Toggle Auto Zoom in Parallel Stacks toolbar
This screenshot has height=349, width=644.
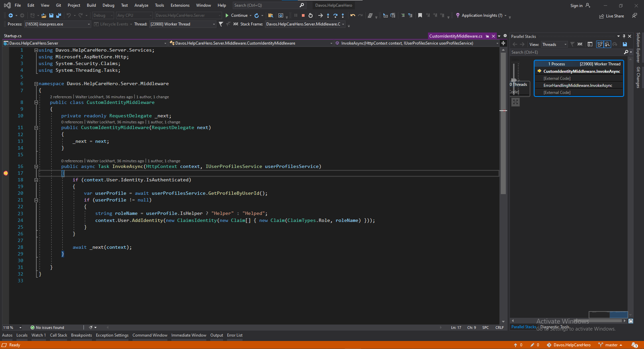pos(607,44)
